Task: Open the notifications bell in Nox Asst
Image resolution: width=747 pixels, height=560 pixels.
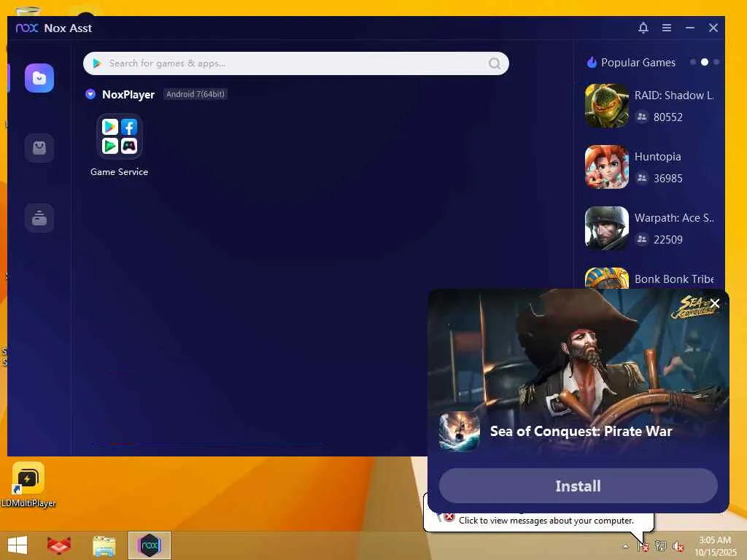Action: [x=643, y=28]
